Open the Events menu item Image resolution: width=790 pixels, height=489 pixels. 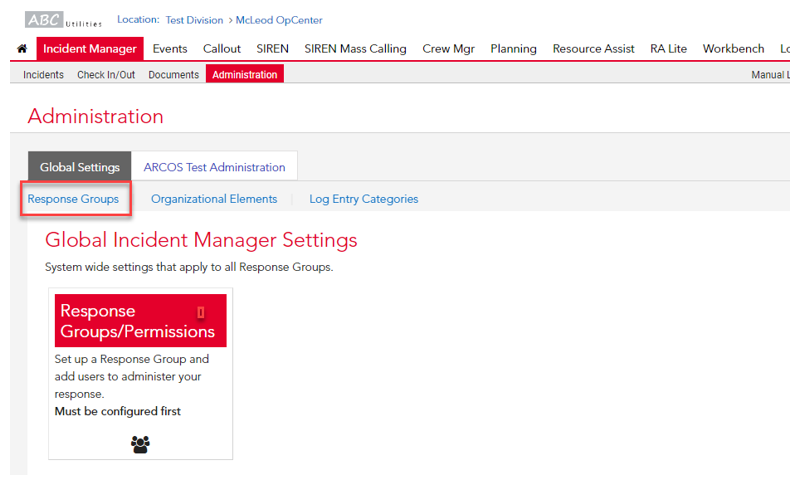click(x=170, y=49)
